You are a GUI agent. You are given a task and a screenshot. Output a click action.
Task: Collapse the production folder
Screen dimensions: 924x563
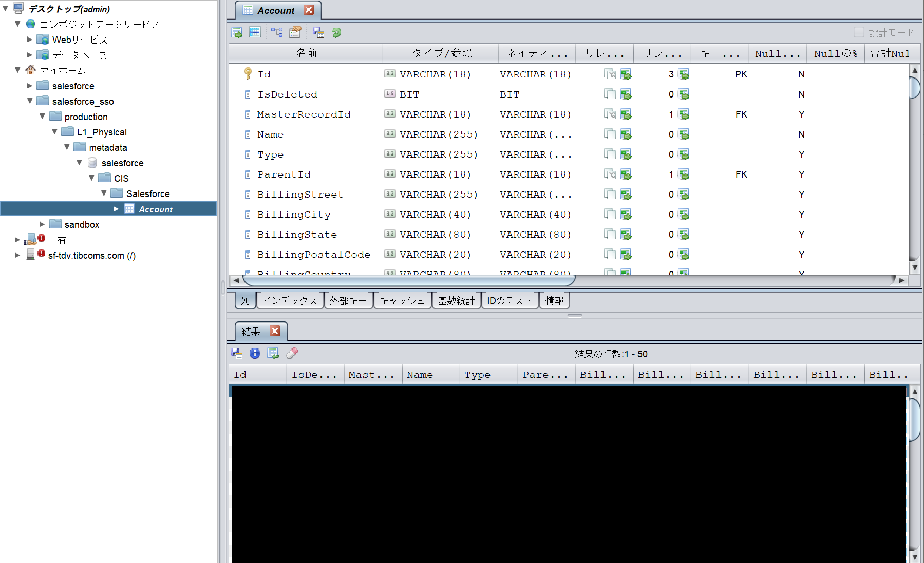click(x=42, y=116)
